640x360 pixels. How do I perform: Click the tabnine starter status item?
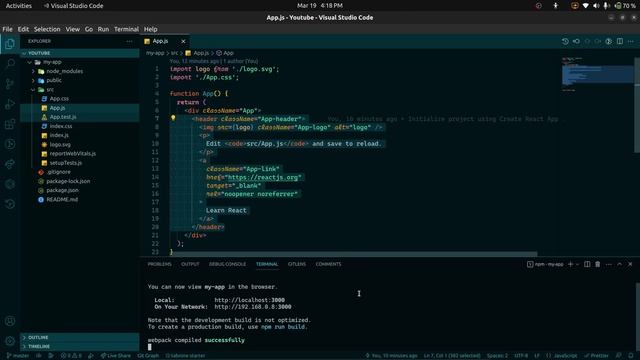coord(185,356)
